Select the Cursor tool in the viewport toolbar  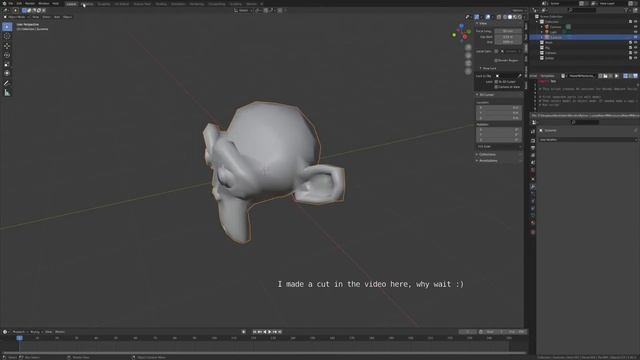[7, 36]
